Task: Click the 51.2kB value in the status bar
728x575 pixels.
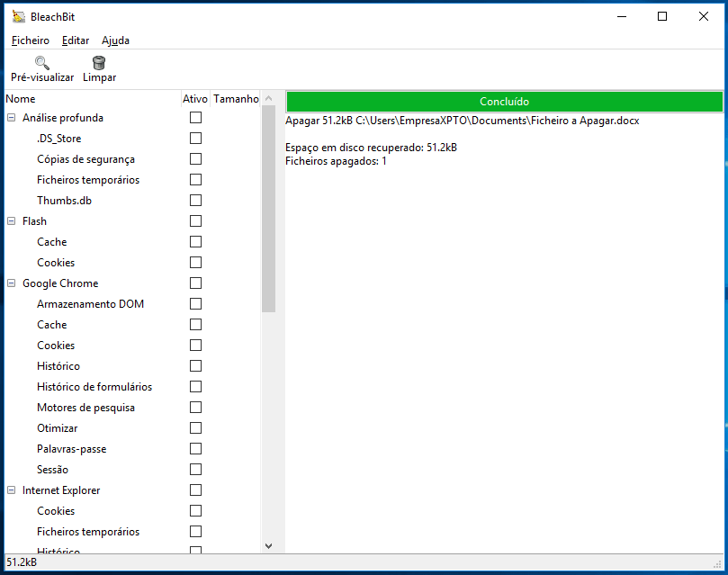Action: pos(22,562)
